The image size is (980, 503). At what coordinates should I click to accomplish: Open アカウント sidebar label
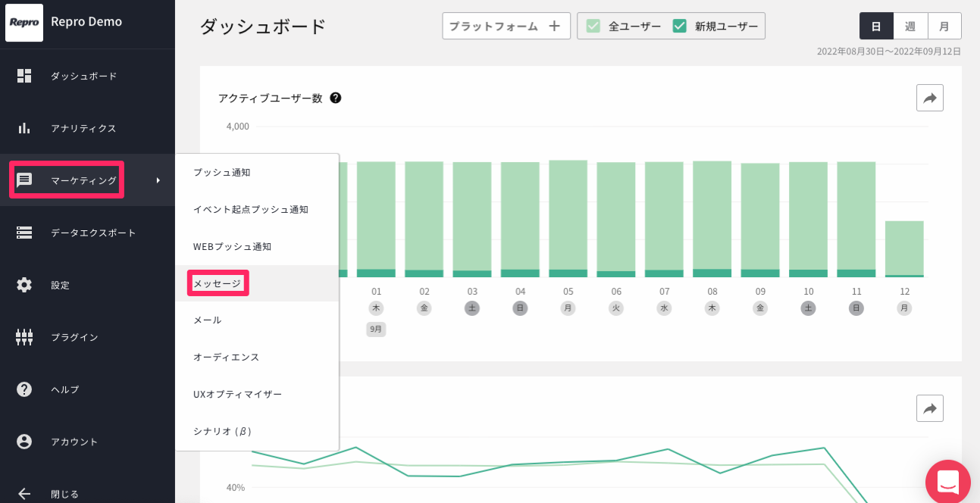tap(74, 442)
